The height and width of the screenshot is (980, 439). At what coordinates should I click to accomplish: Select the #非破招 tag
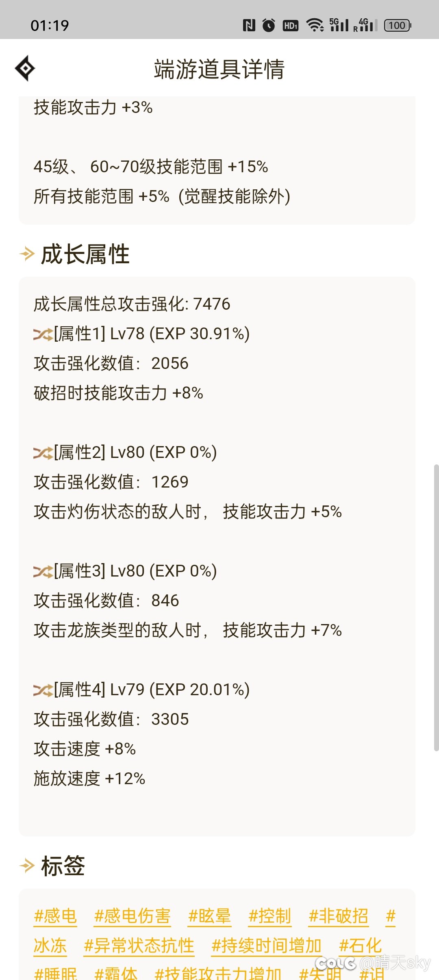pyautogui.click(x=338, y=916)
